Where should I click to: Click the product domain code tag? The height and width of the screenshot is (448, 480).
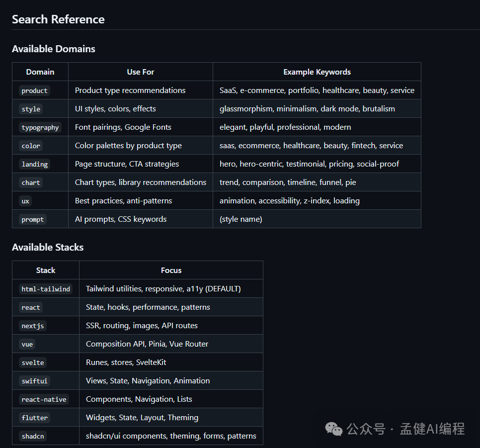[34, 90]
